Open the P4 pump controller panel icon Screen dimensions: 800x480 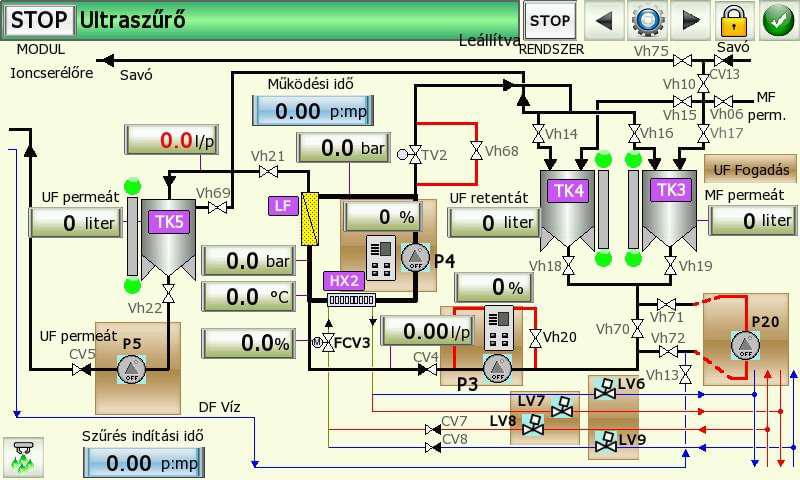380,255
